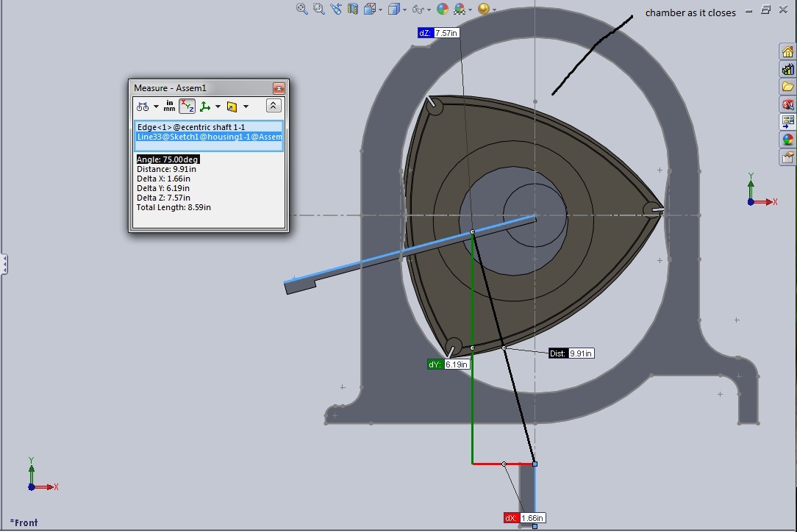
Task: Expand the View Orientation dropdown arrow
Action: coord(382,10)
